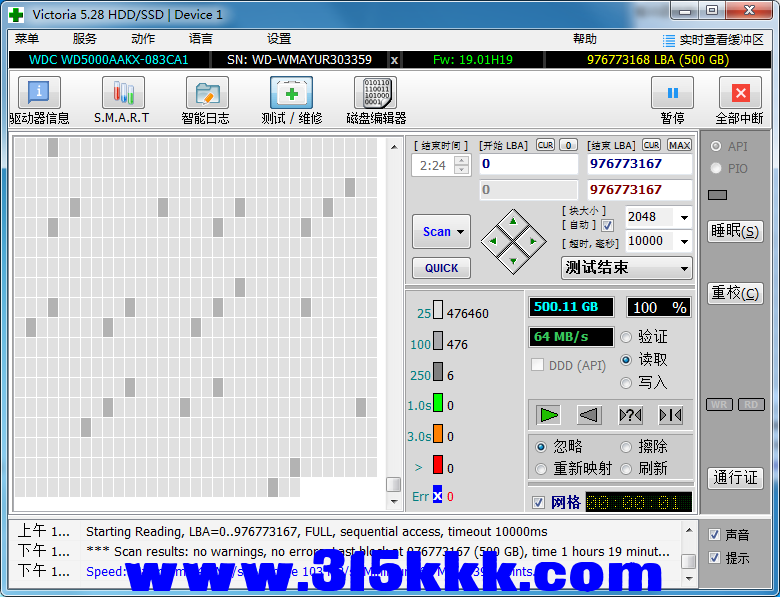This screenshot has height=597, width=780.
Task: Select the PIO mode radio button
Action: pyautogui.click(x=716, y=168)
